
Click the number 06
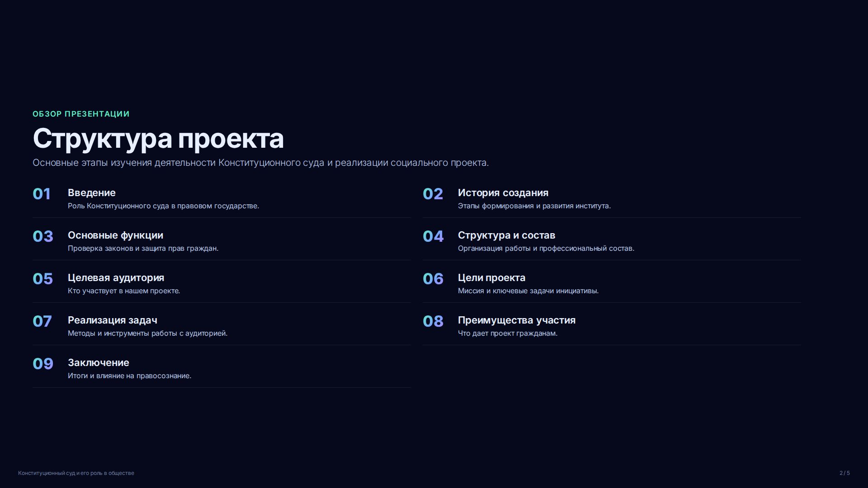coord(433,279)
